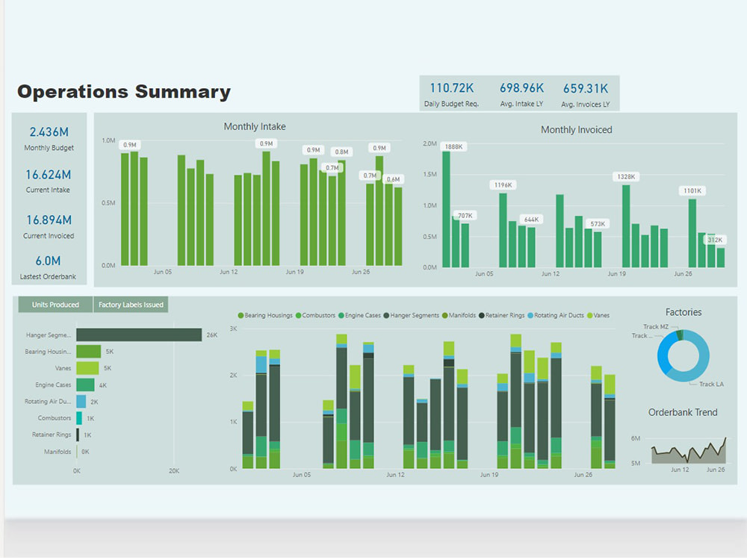Click the 0.6M label in Monthly Intake

click(393, 179)
